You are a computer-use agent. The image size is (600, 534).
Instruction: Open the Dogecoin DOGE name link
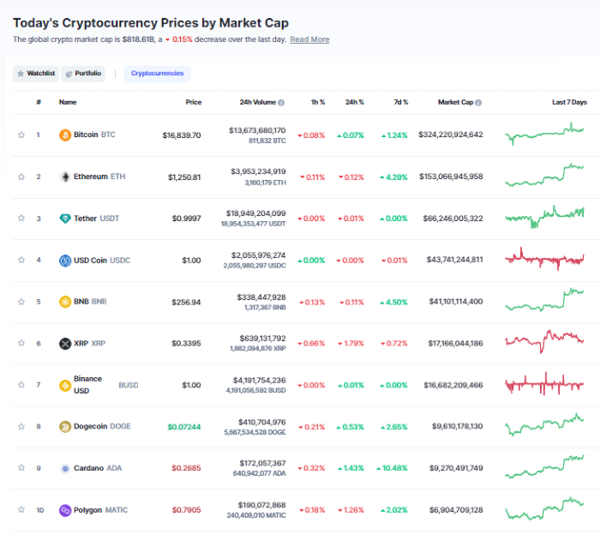(102, 426)
